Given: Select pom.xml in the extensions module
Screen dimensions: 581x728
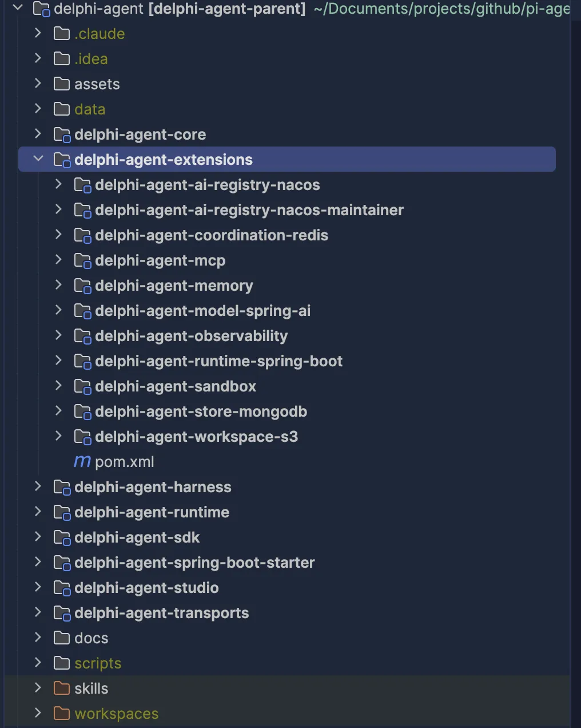Looking at the screenshot, I should tap(124, 462).
